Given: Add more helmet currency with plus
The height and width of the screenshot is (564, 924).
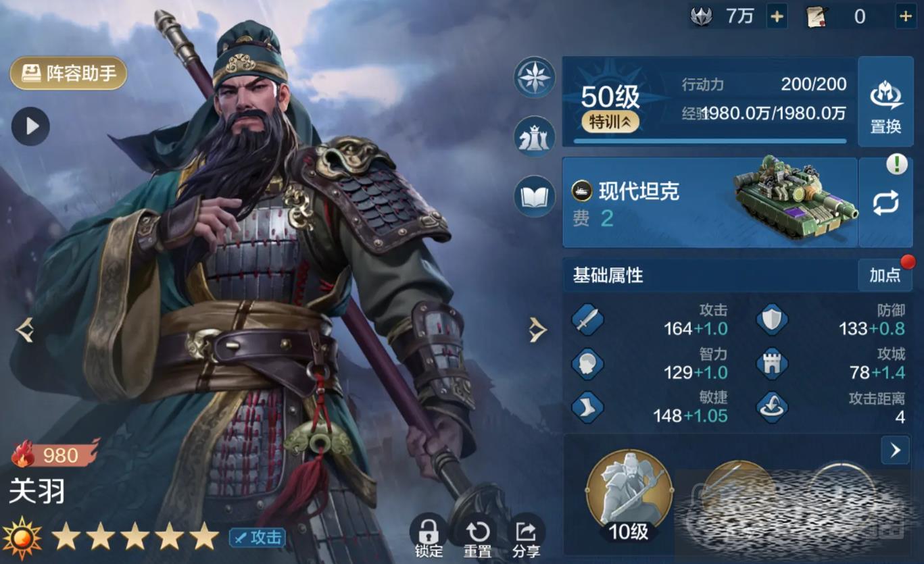Looking at the screenshot, I should point(777,16).
